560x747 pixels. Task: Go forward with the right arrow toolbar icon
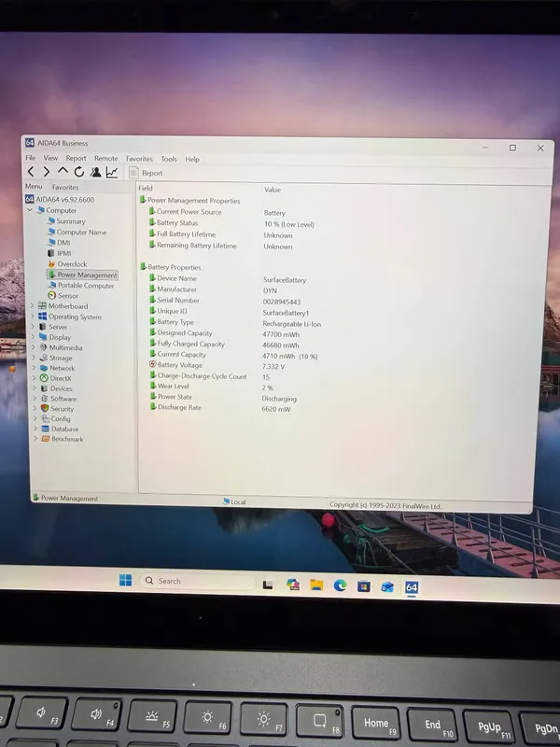47,172
